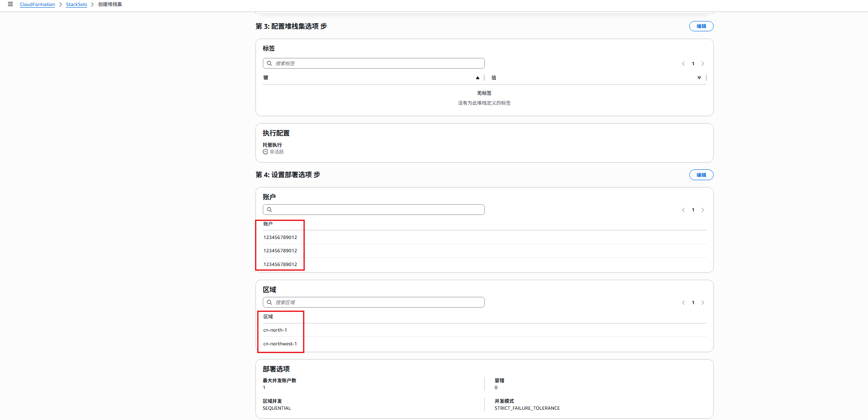Viewport: 868px width, 420px height.
Task: Select the cn-north-1 region row
Action: [x=275, y=330]
